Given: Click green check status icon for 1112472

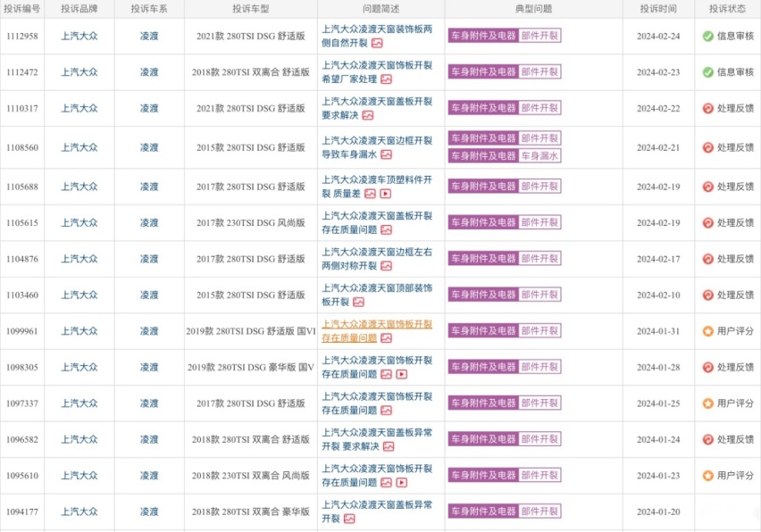Looking at the screenshot, I should tap(708, 72).
